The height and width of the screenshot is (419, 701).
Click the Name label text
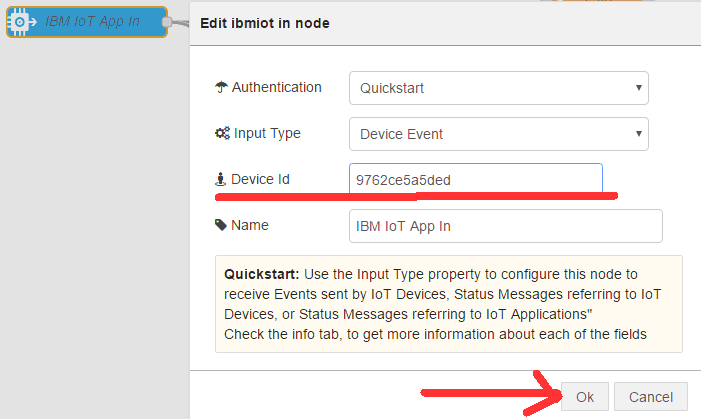click(x=249, y=225)
